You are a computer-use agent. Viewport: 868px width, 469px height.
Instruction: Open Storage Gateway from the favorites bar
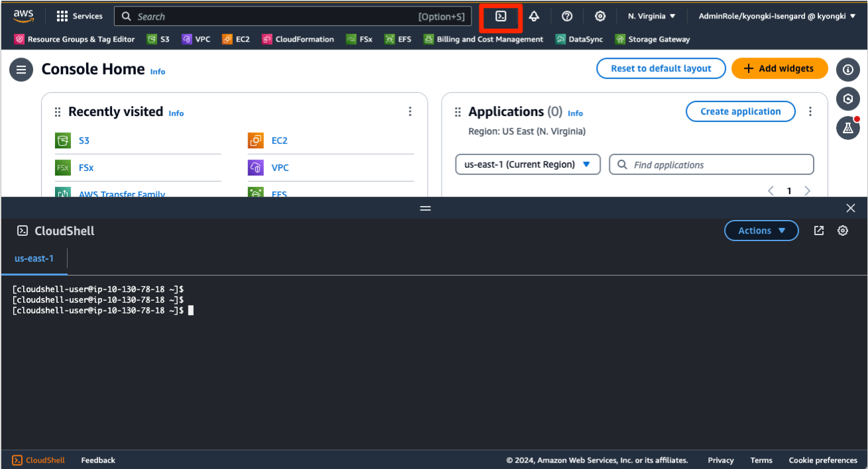[652, 39]
